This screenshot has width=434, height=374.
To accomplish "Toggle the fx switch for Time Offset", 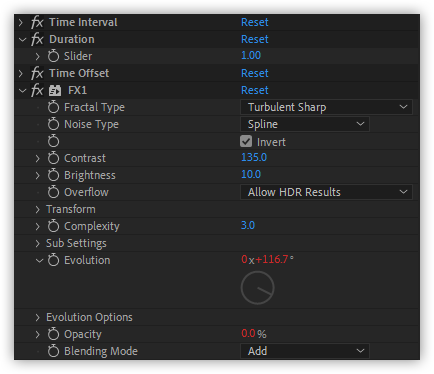I will tap(37, 73).
